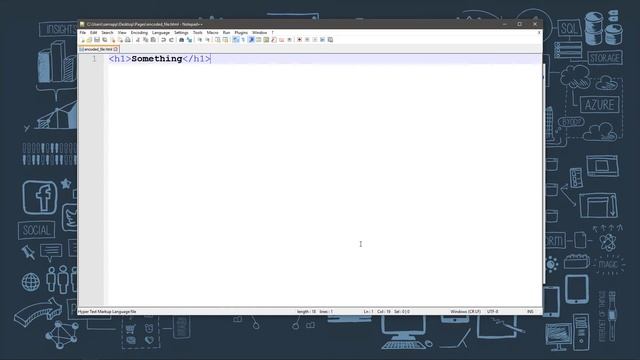The image size is (640, 360).
Task: Click the Save All toolbar icon
Action: coord(105,40)
